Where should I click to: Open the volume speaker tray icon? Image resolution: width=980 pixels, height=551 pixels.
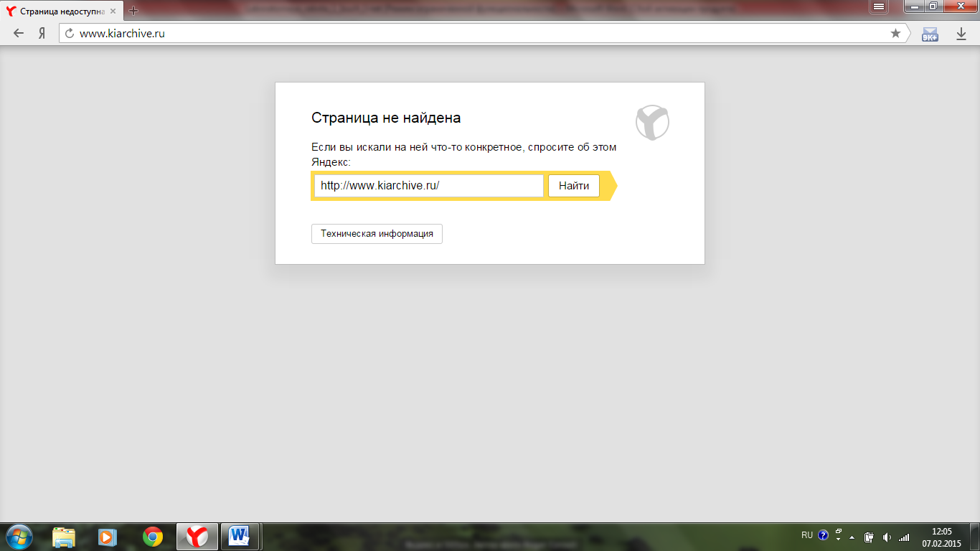click(x=886, y=537)
